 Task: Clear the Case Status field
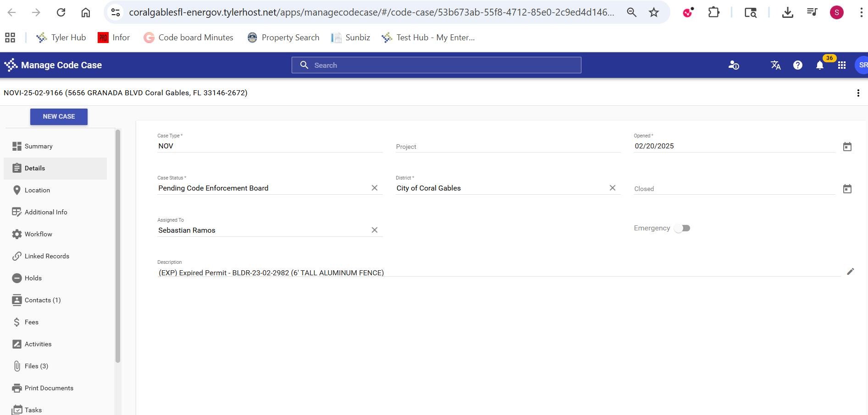tap(375, 188)
